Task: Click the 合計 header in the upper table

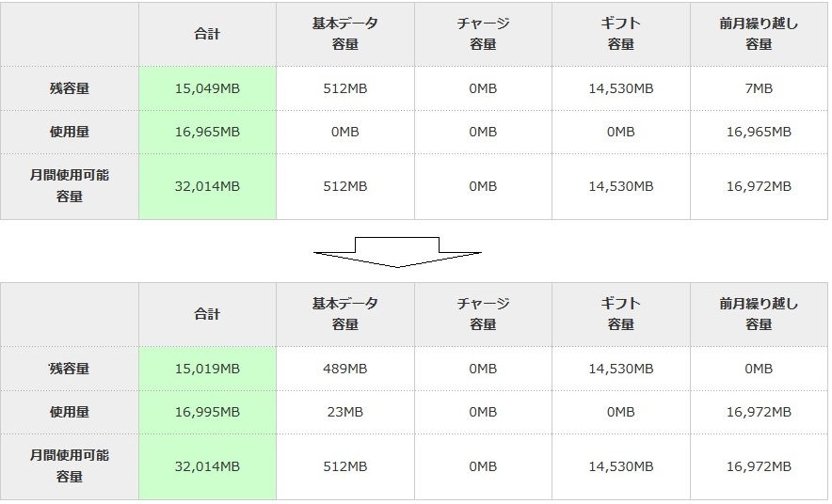Action: pos(207,34)
